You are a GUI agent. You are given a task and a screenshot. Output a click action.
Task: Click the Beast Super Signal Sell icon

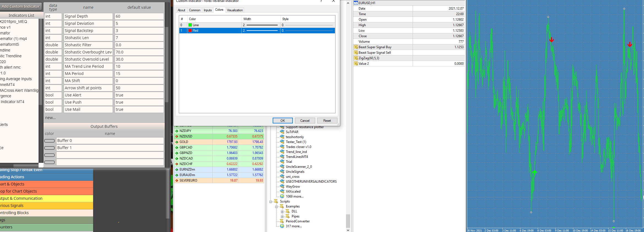356,53
